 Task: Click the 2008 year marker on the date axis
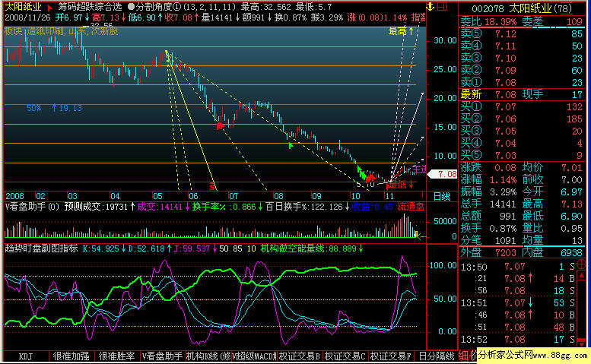[x=14, y=196]
